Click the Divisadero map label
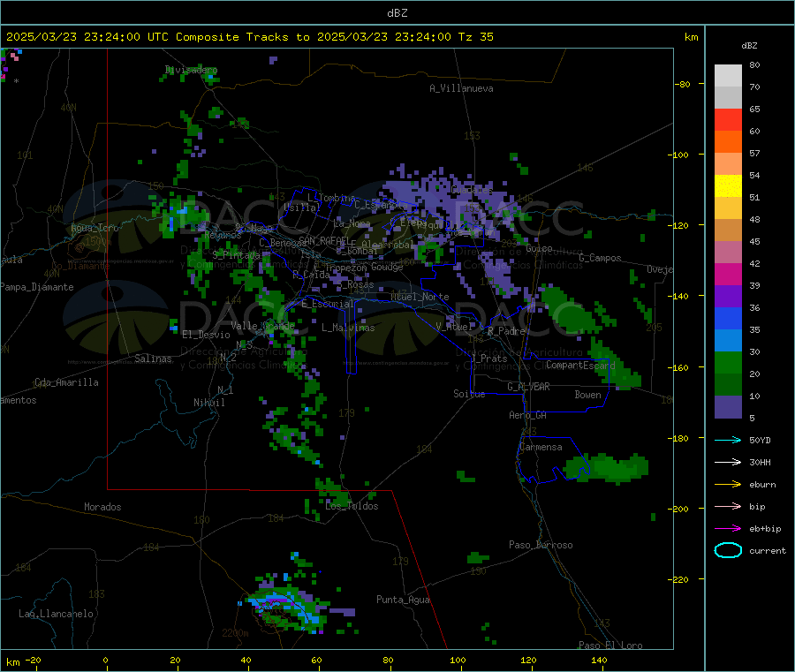Screen dimensions: 795x672 click(191, 70)
